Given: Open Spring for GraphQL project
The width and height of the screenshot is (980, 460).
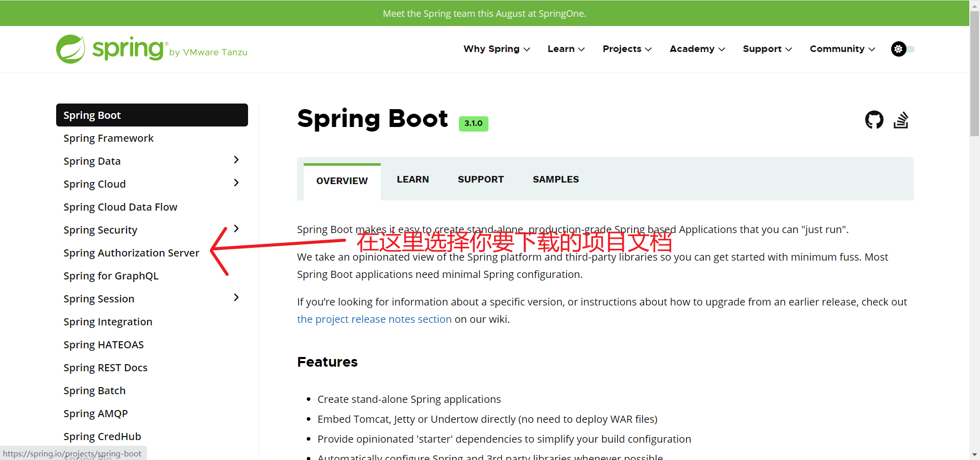Looking at the screenshot, I should pyautogui.click(x=111, y=276).
